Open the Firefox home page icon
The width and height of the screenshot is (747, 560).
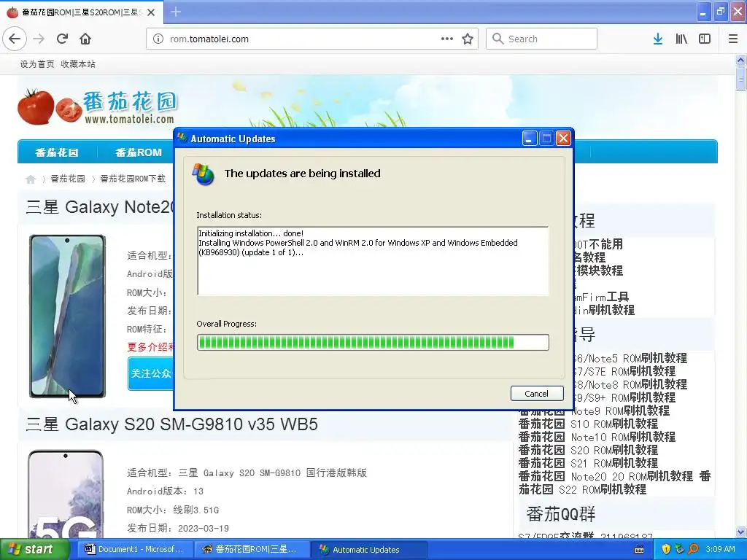[85, 39]
